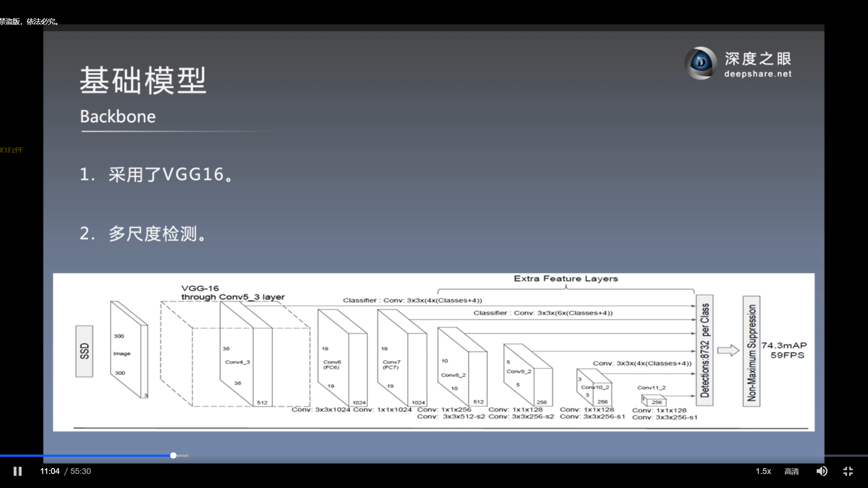Click the right arrow before Non-Maximum Suppression

728,350
